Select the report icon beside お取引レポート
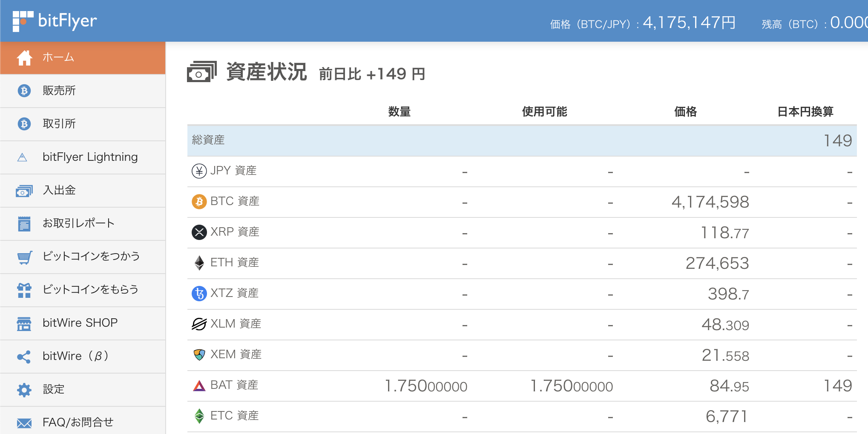 pos(24,223)
